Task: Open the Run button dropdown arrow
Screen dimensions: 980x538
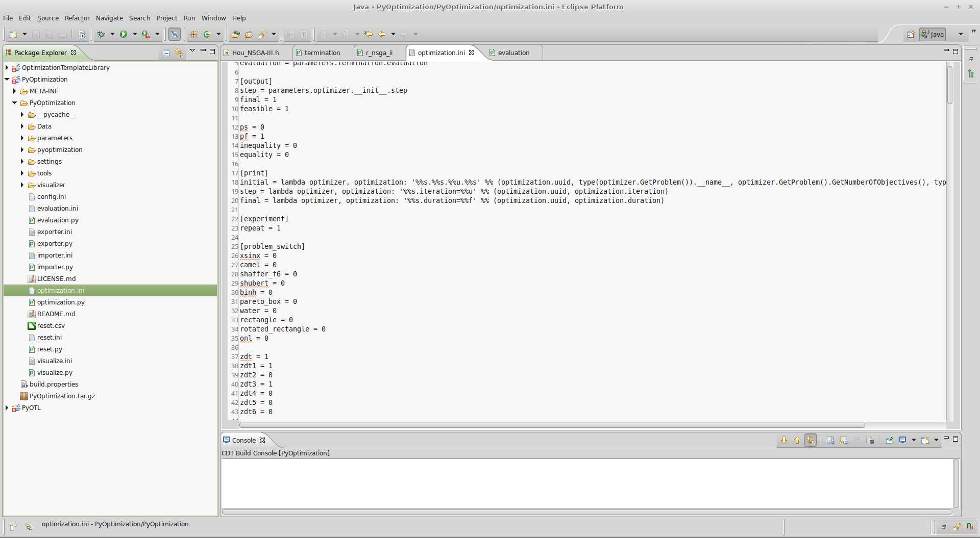Action: click(x=135, y=34)
